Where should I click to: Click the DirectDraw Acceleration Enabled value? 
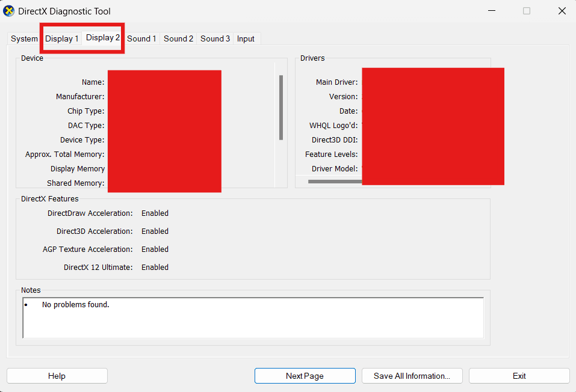pyautogui.click(x=155, y=213)
